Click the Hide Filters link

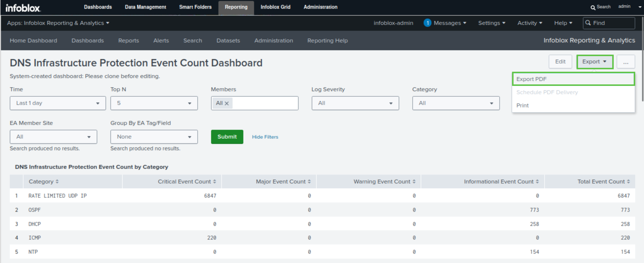click(265, 137)
